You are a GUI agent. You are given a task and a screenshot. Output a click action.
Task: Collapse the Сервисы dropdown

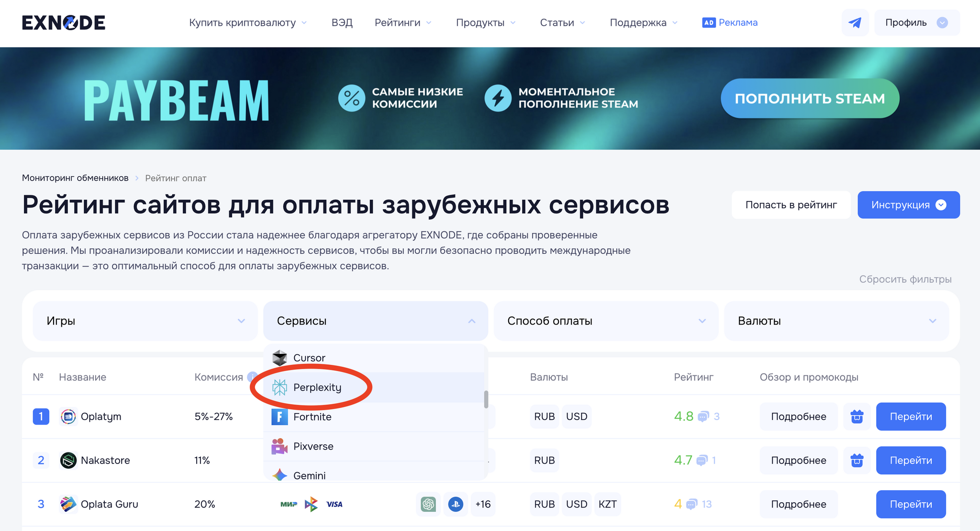[375, 321]
